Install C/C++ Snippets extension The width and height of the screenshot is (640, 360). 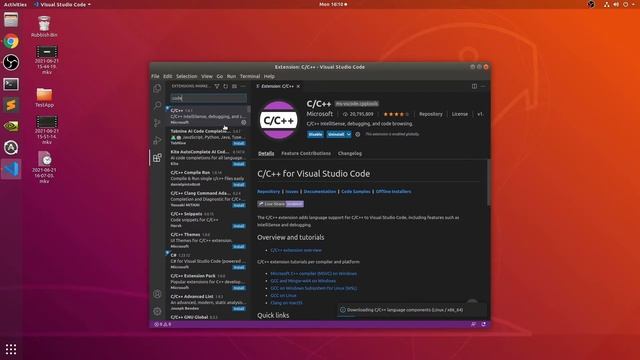click(239, 226)
